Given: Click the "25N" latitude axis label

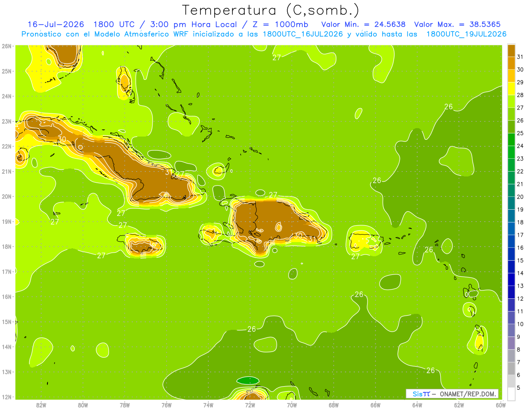Looking at the screenshot, I should coord(6,71).
